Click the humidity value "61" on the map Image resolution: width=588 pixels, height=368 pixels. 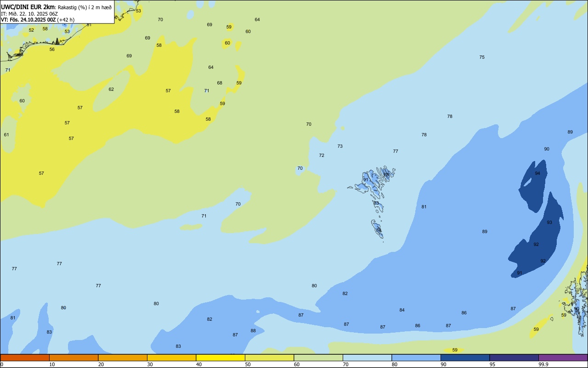[x=6, y=135]
